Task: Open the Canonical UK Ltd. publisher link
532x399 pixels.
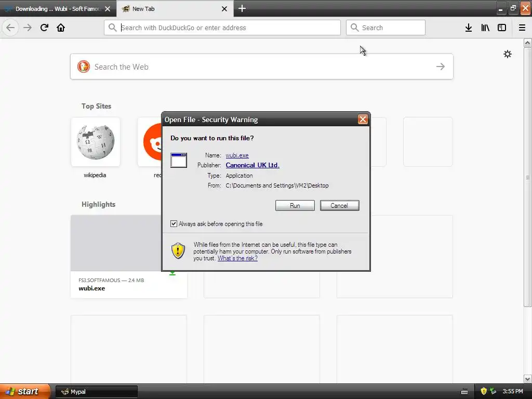Action: tap(252, 165)
